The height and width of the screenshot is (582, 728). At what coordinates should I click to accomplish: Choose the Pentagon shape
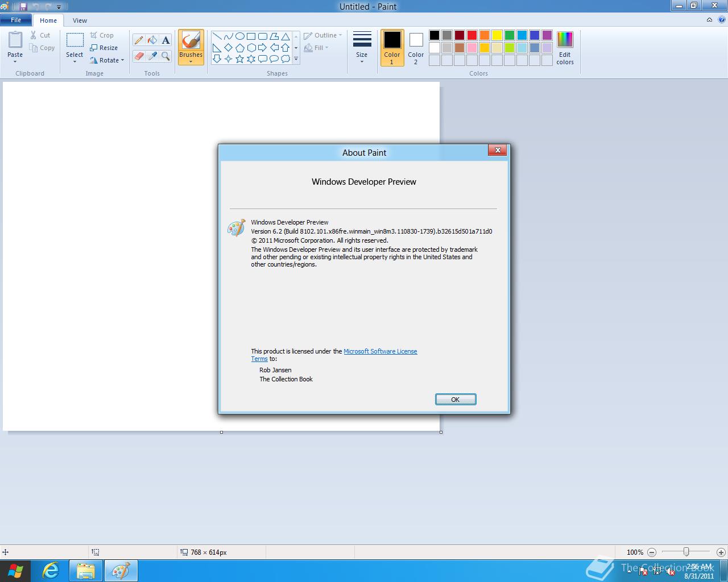click(239, 48)
